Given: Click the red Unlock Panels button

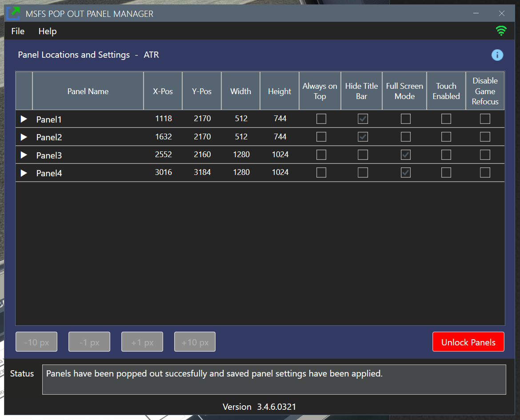Looking at the screenshot, I should (468, 342).
